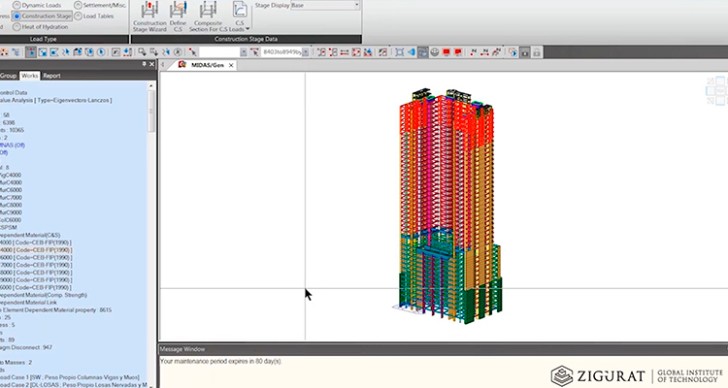Screen dimensions: 728x388
Task: Switch to the Works tab
Action: click(30, 76)
